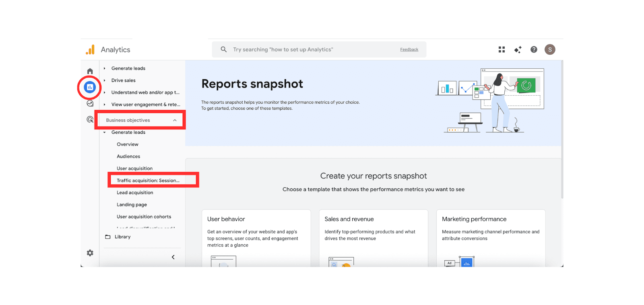Click the search magnifier icon
644x305 pixels.
pyautogui.click(x=224, y=49)
